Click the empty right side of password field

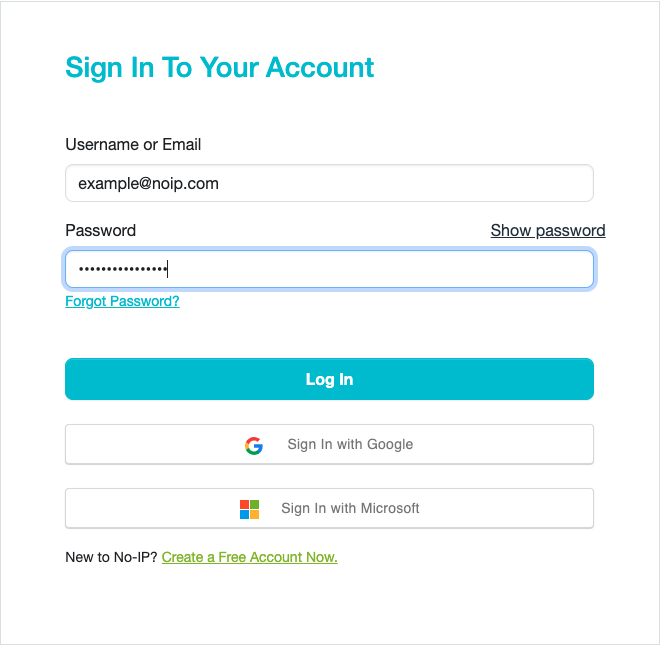coord(480,269)
